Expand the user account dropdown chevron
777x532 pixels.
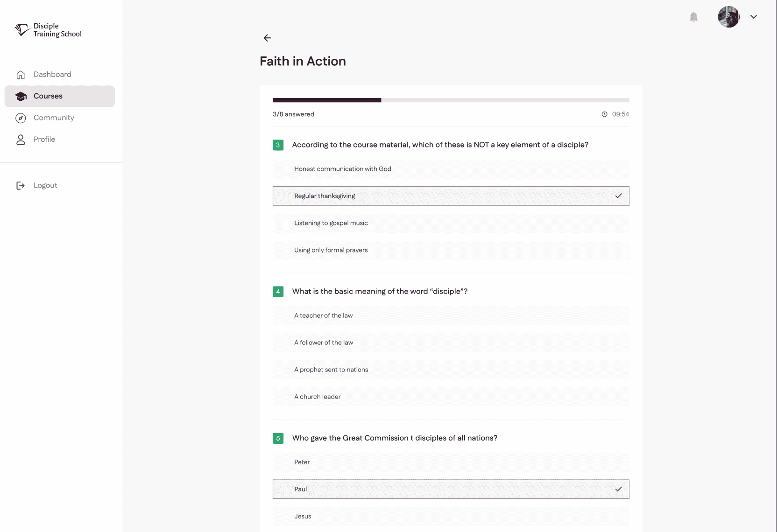(x=754, y=17)
